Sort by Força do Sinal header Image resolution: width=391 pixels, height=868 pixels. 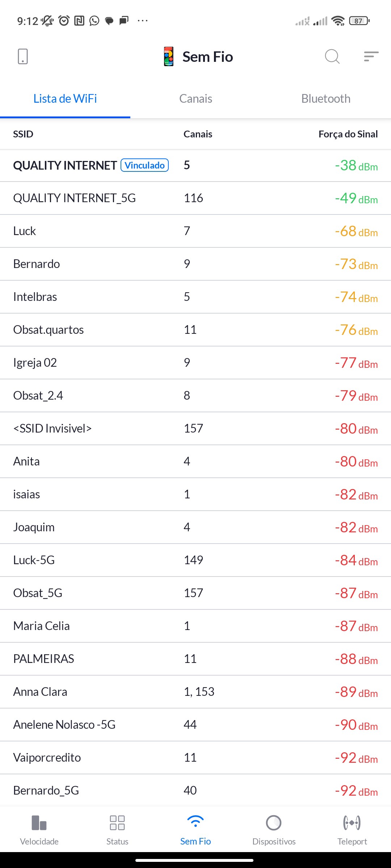(x=348, y=134)
